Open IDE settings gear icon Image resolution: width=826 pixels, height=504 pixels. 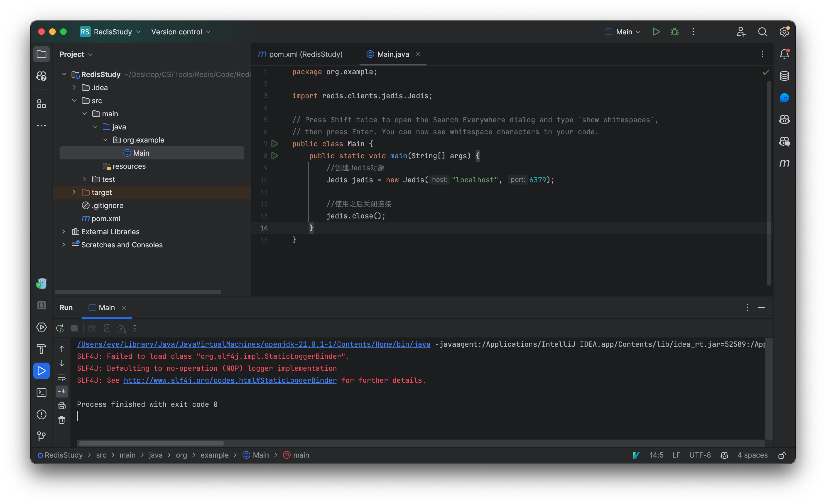point(784,32)
